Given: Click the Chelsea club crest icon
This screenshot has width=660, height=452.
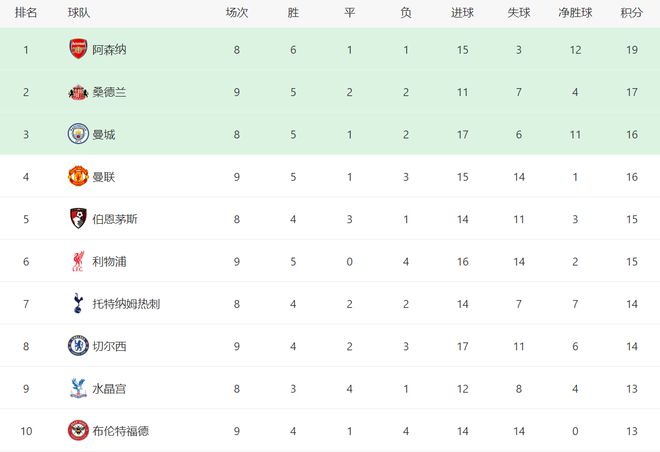Looking at the screenshot, I should [78, 346].
